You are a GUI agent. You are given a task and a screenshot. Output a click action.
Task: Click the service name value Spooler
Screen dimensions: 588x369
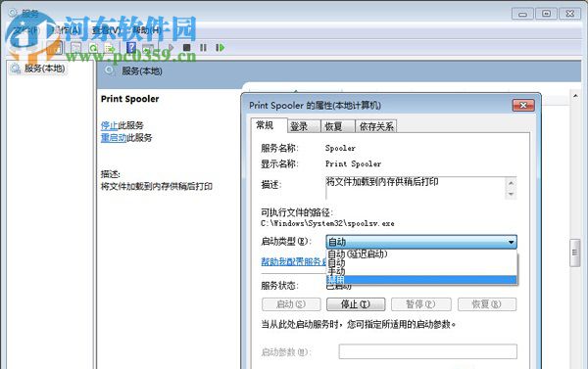pos(340,148)
